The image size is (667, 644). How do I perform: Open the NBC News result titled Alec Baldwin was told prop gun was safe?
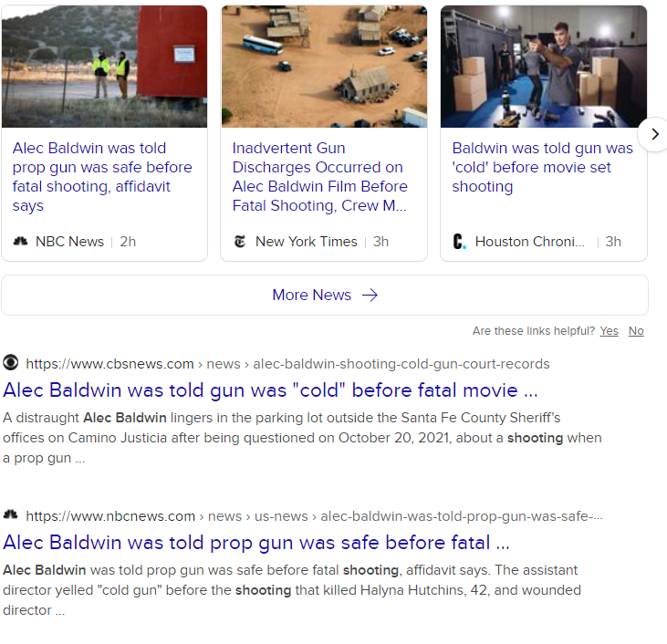[256, 543]
